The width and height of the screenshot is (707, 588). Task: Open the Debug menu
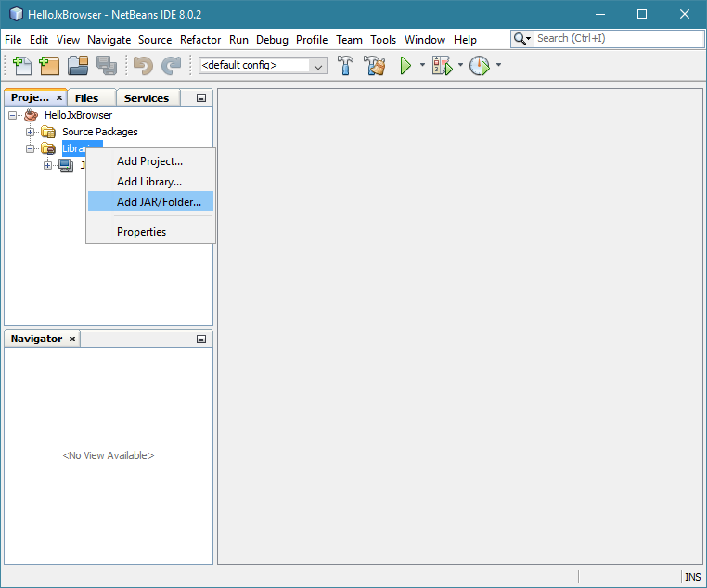[273, 40]
